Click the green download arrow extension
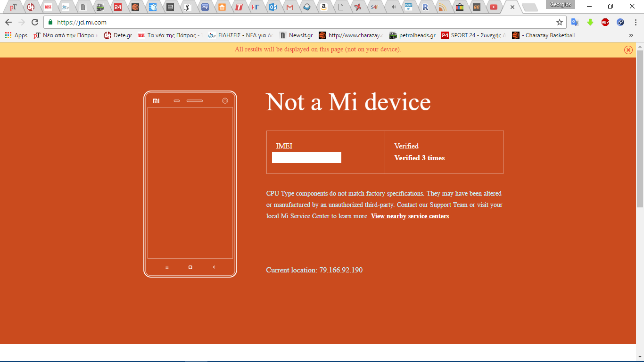This screenshot has height=362, width=644. pos(590,22)
